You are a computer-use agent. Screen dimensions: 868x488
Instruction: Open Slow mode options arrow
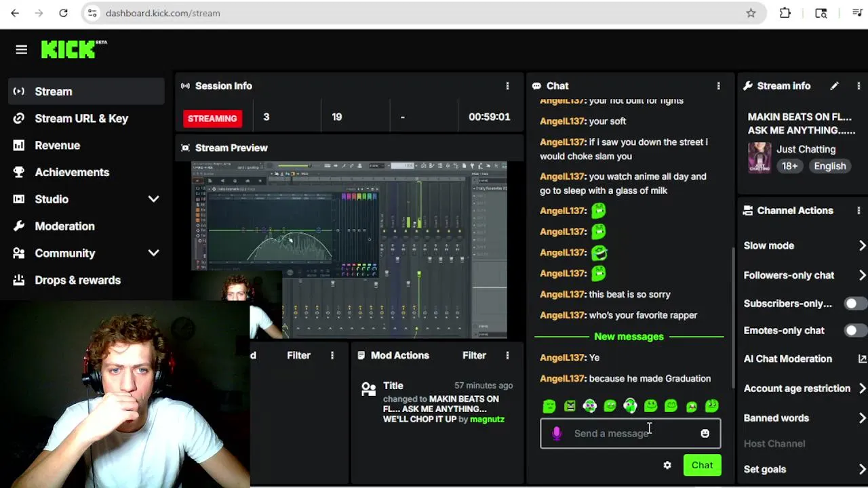click(x=862, y=245)
